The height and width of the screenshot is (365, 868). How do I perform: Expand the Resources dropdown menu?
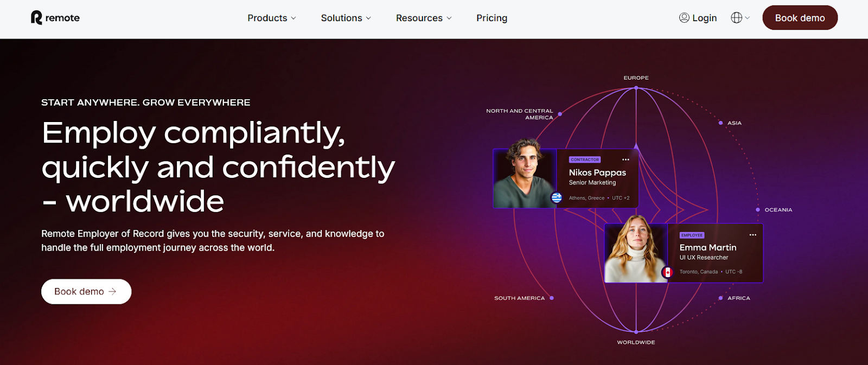(423, 18)
